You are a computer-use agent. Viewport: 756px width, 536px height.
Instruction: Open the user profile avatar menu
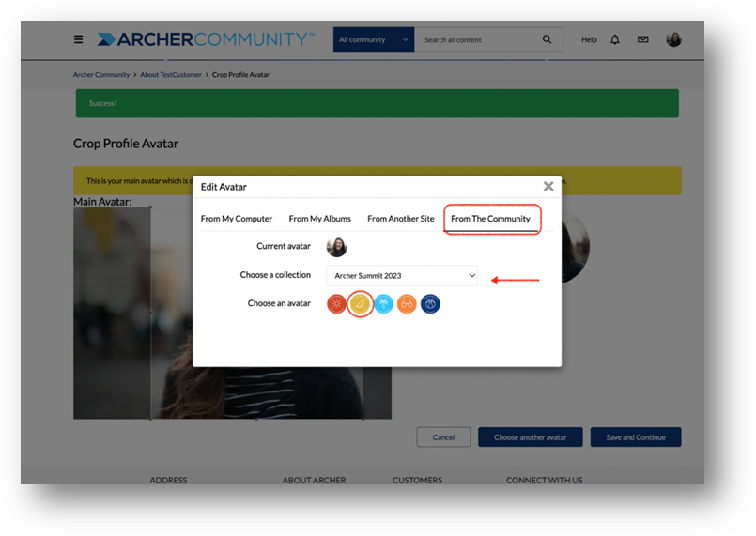pyautogui.click(x=673, y=39)
